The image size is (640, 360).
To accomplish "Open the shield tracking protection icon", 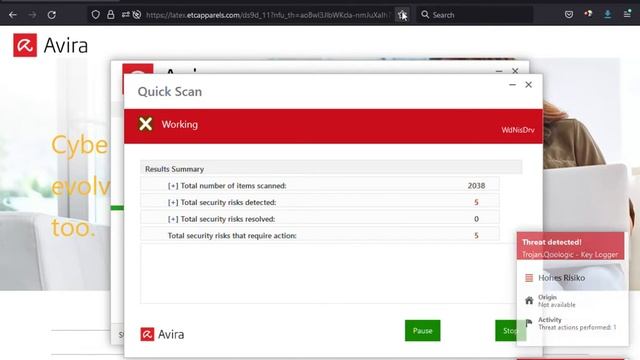I will click(96, 15).
